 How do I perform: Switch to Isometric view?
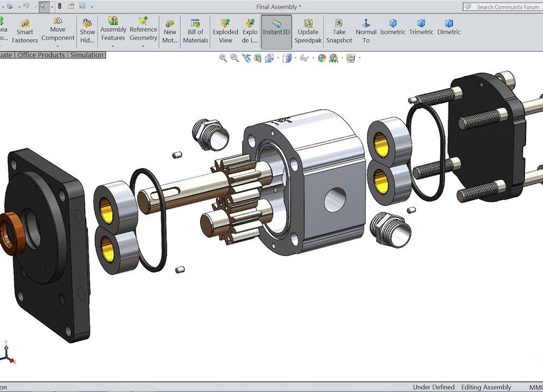pyautogui.click(x=393, y=27)
